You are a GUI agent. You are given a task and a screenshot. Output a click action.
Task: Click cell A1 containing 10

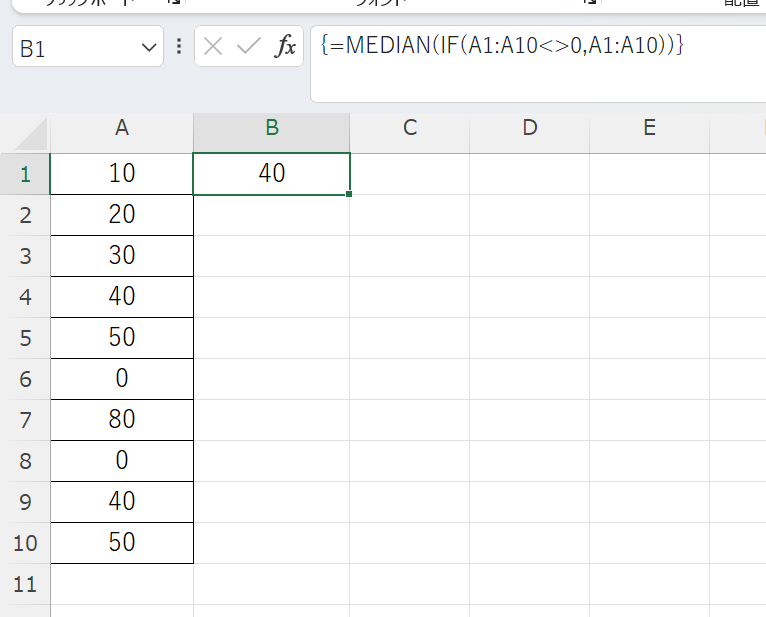[121, 174]
